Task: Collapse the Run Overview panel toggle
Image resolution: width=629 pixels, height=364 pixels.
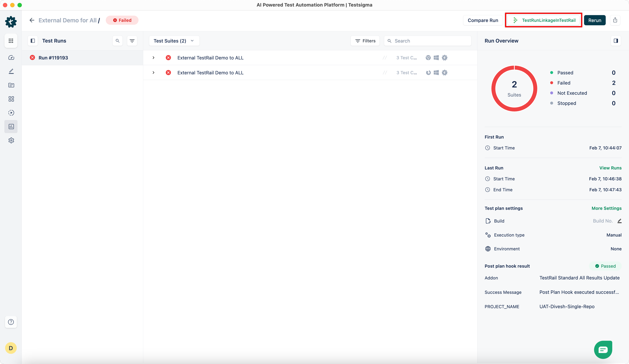Action: [616, 41]
